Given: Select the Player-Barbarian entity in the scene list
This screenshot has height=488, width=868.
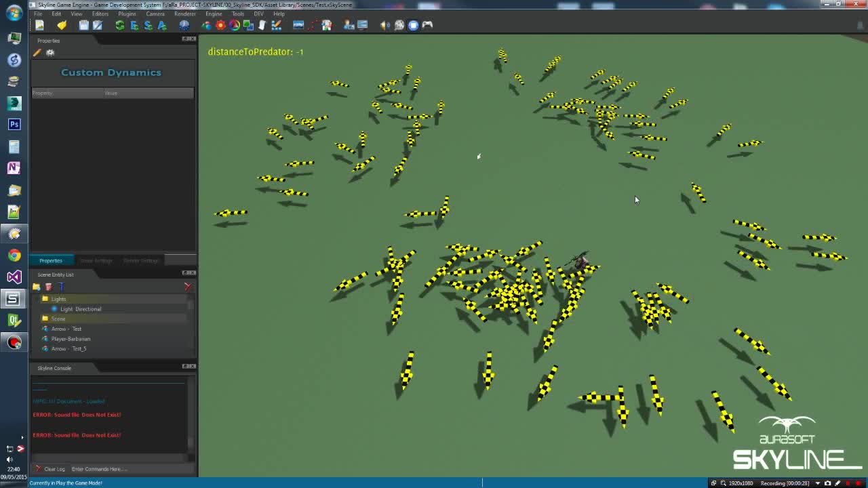Looking at the screenshot, I should tap(70, 339).
